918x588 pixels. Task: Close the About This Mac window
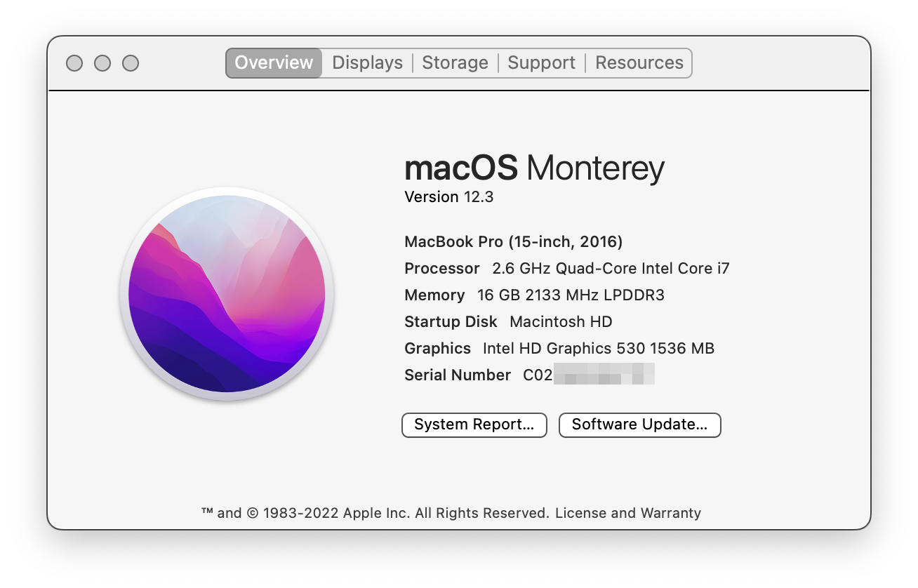coord(74,63)
